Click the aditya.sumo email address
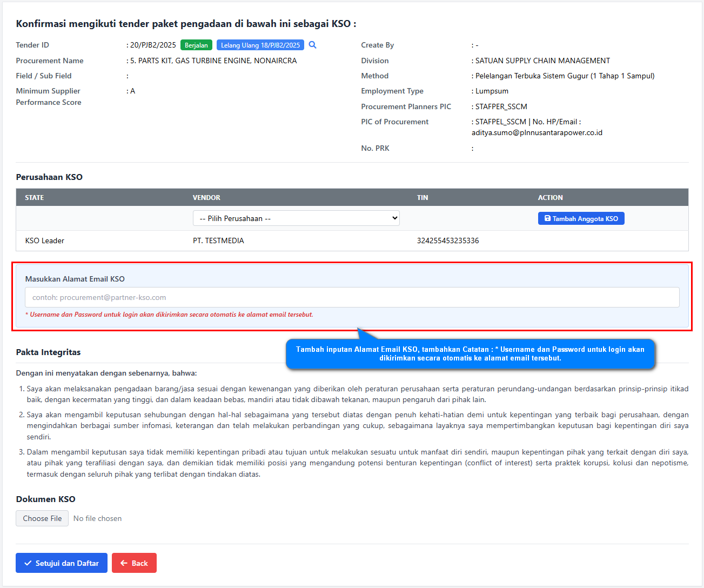The height and width of the screenshot is (588, 704). coord(537,132)
